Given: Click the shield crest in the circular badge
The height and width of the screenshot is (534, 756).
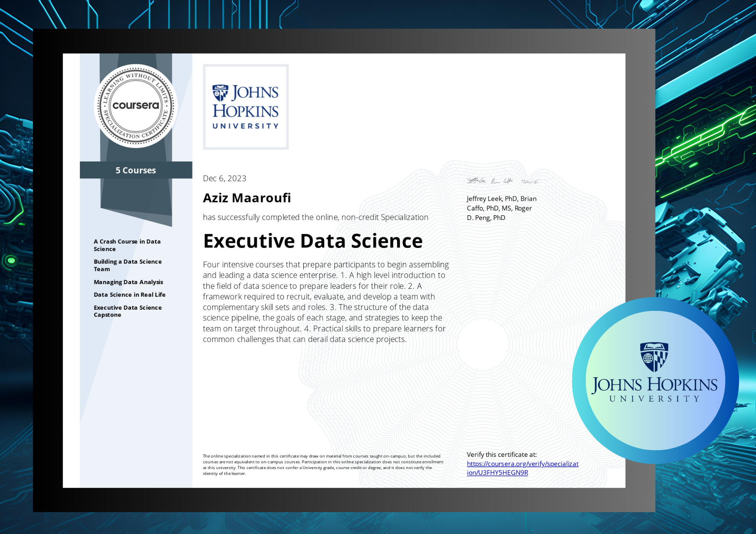Looking at the screenshot, I should (x=654, y=357).
